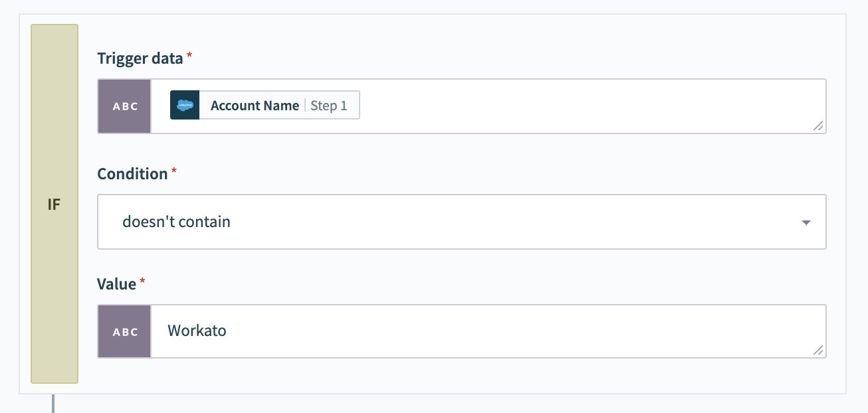Screen dimensions: 868x413
Task: Click the Value field label
Action: tap(117, 284)
